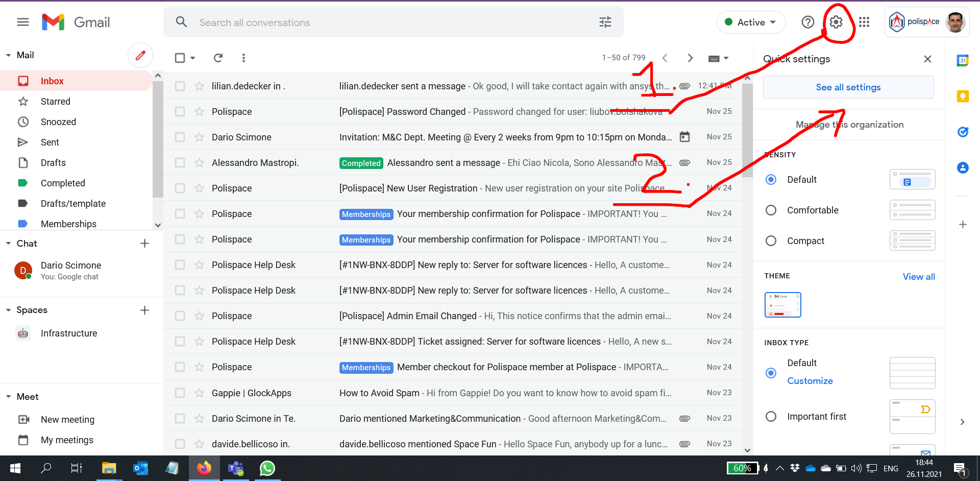The height and width of the screenshot is (481, 980).
Task: Click the Search all conversations field
Action: click(x=393, y=22)
